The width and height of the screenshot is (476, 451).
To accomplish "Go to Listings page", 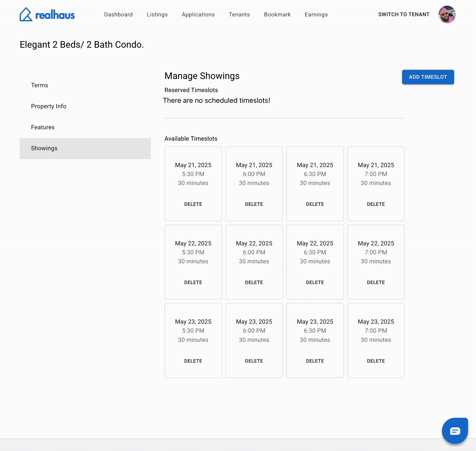I will click(x=157, y=14).
